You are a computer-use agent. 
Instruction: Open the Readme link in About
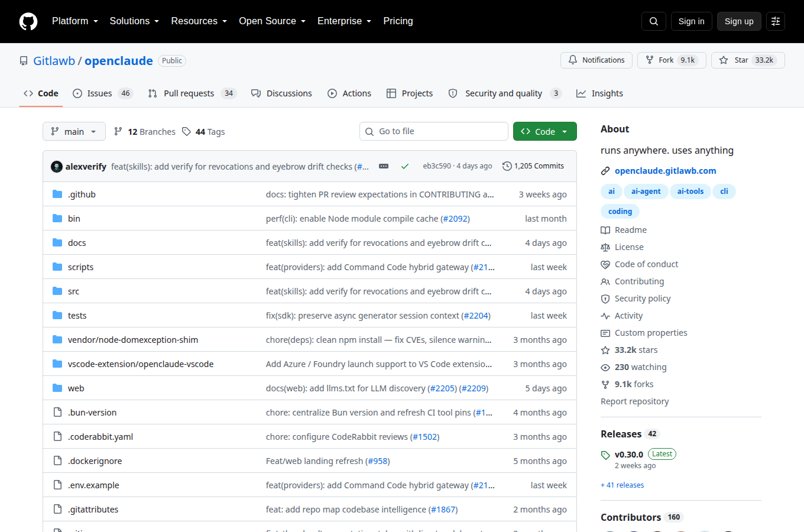[x=624, y=230]
